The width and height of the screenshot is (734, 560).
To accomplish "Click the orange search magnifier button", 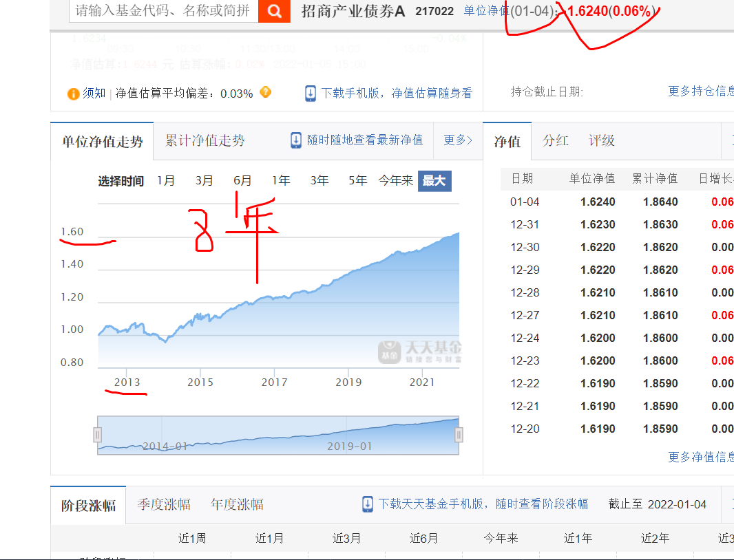I will pos(274,11).
